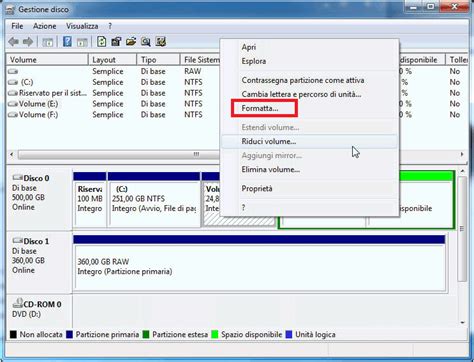Click the volume list horizontal scrollbar left arrow

12,154
